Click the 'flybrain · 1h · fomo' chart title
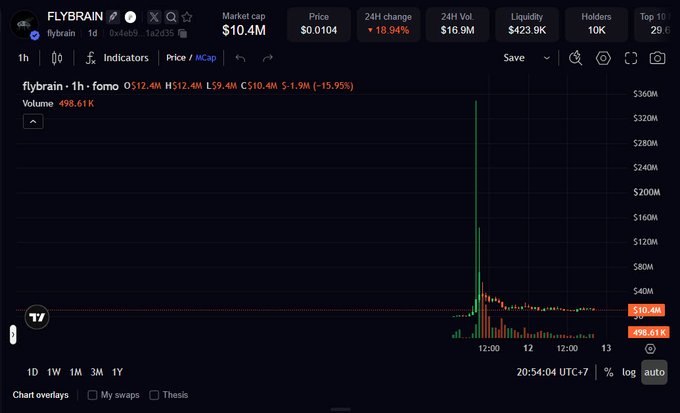 point(70,86)
